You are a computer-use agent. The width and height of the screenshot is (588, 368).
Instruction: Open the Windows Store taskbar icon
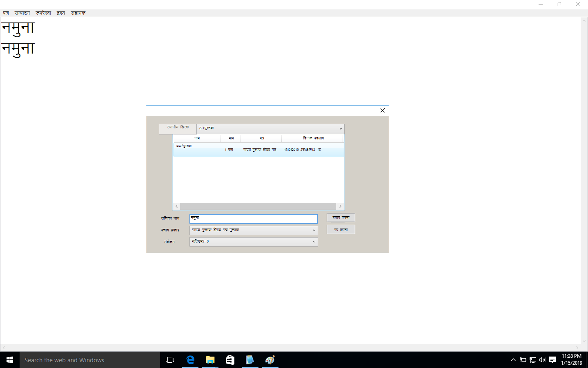(x=230, y=360)
